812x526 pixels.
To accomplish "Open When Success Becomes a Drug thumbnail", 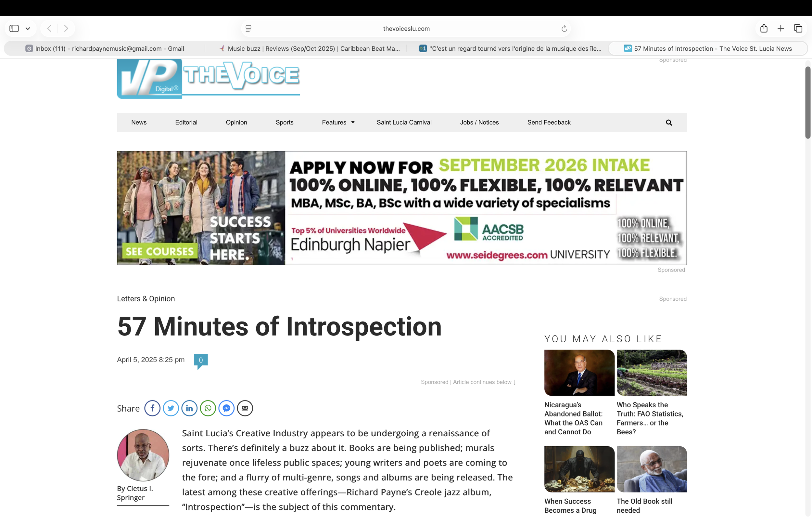I will (579, 469).
